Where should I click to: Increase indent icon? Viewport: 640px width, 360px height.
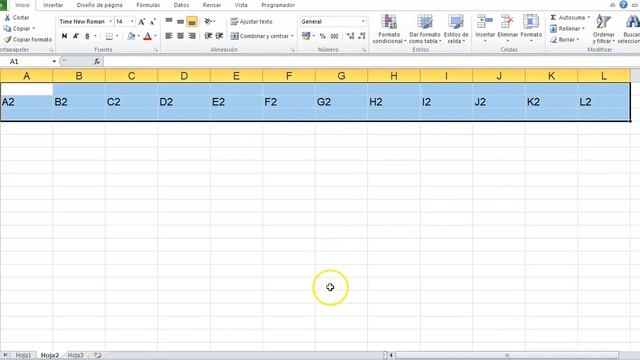click(x=220, y=36)
